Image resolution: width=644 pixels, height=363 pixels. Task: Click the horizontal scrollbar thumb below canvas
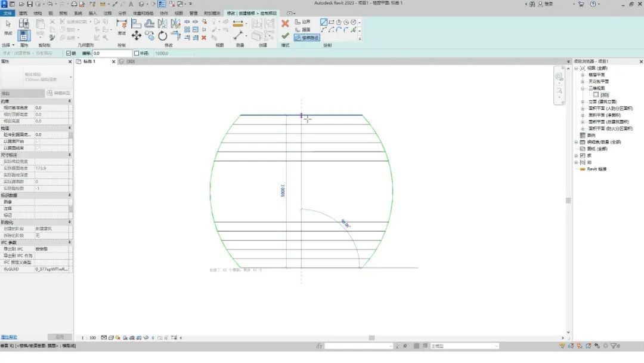[371, 338]
